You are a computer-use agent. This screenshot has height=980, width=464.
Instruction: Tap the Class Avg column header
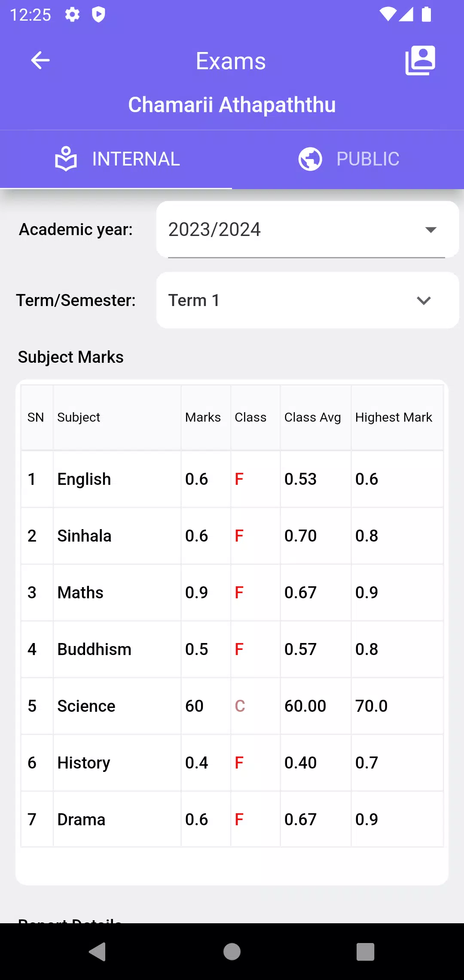[x=313, y=417]
